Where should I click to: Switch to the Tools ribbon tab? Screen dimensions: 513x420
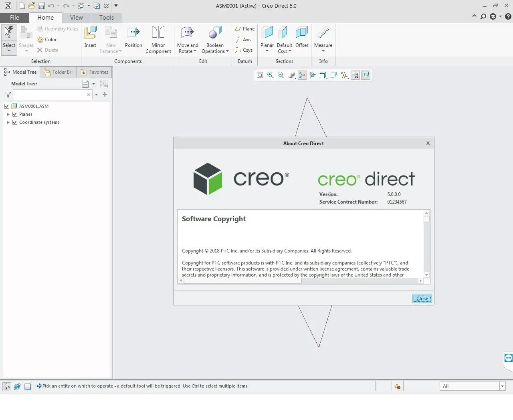(107, 18)
